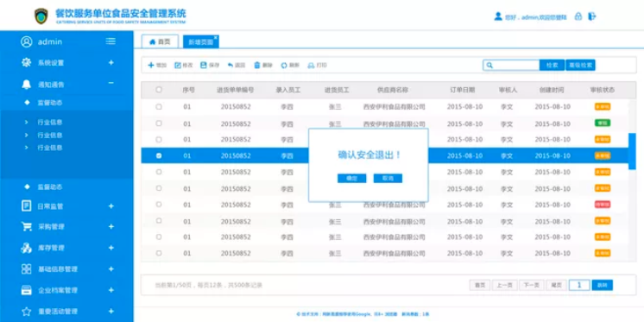Expand 采购管理 with its plus sign
The image size is (644, 322).
110,226
